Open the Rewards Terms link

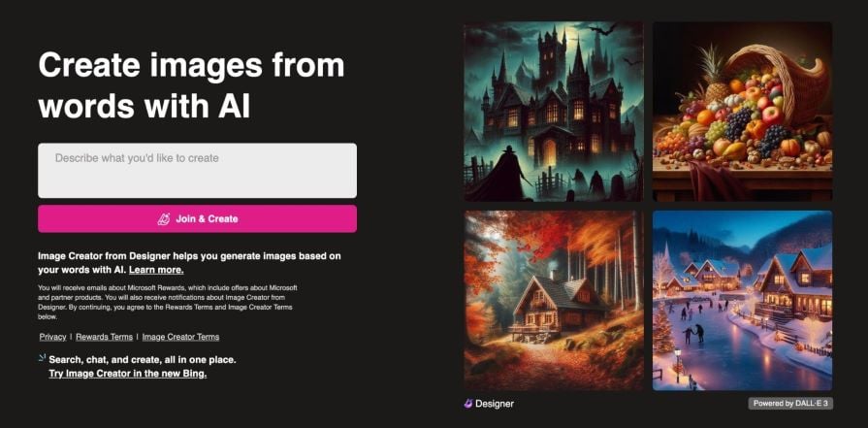104,337
